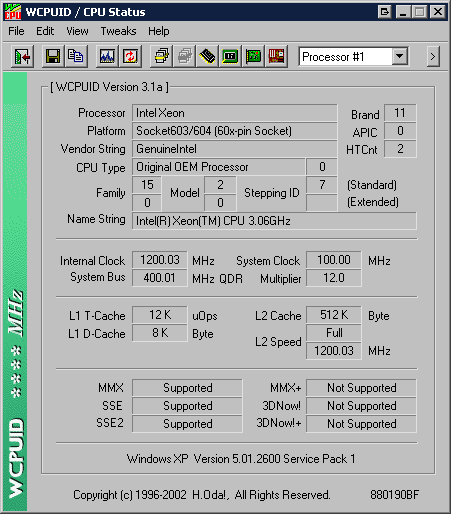
Task: Click the System Bus value 400.01
Action: (160, 278)
